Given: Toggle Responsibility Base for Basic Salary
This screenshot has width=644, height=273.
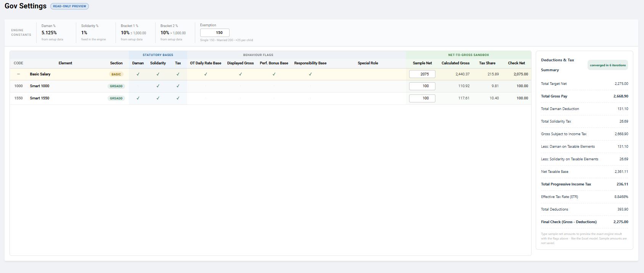Looking at the screenshot, I should click(x=310, y=74).
